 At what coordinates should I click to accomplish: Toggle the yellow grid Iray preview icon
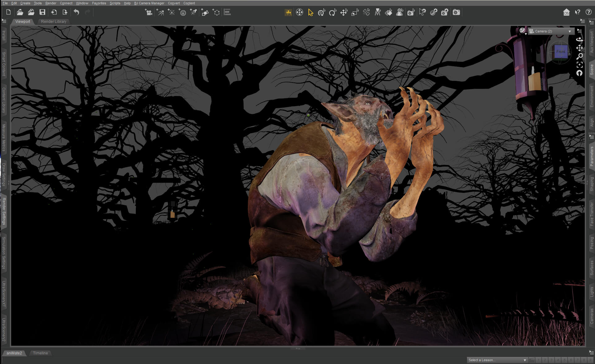click(x=288, y=12)
